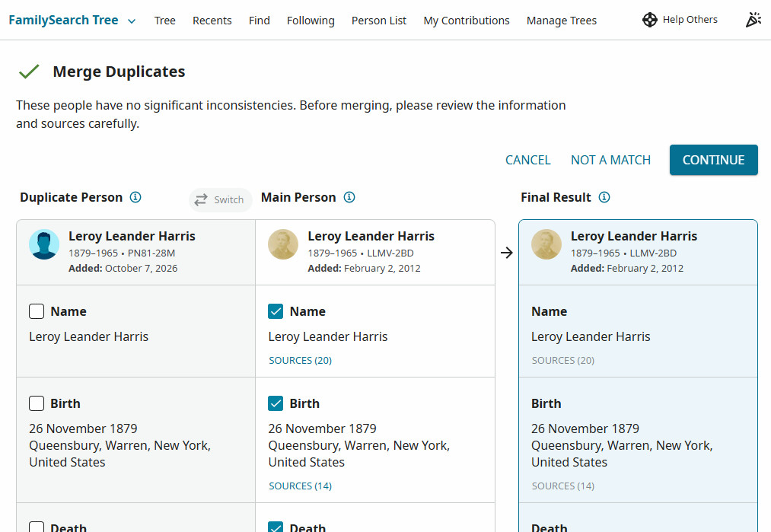This screenshot has width=771, height=532.
Task: Open Final Result portrait photo
Action: pyautogui.click(x=546, y=244)
